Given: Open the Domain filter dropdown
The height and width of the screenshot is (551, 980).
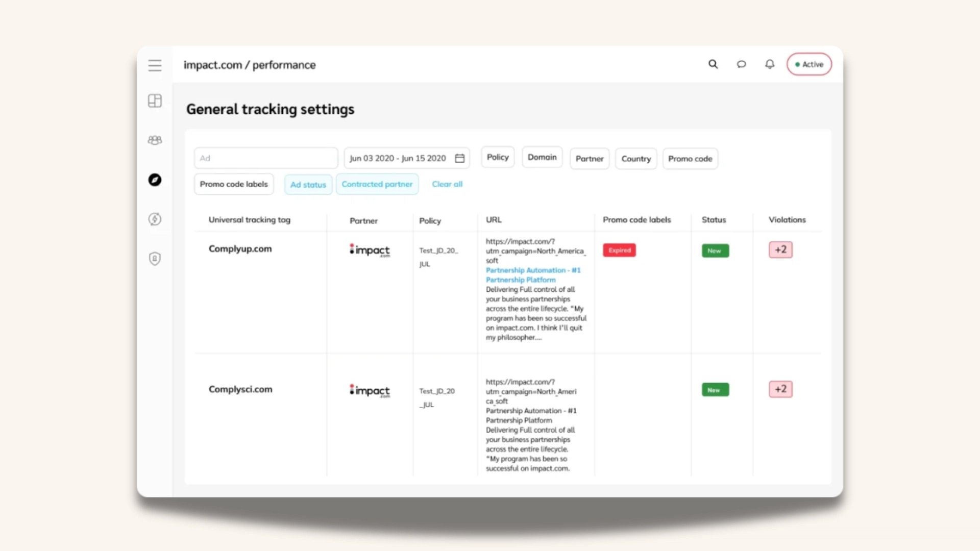Looking at the screenshot, I should 542,157.
